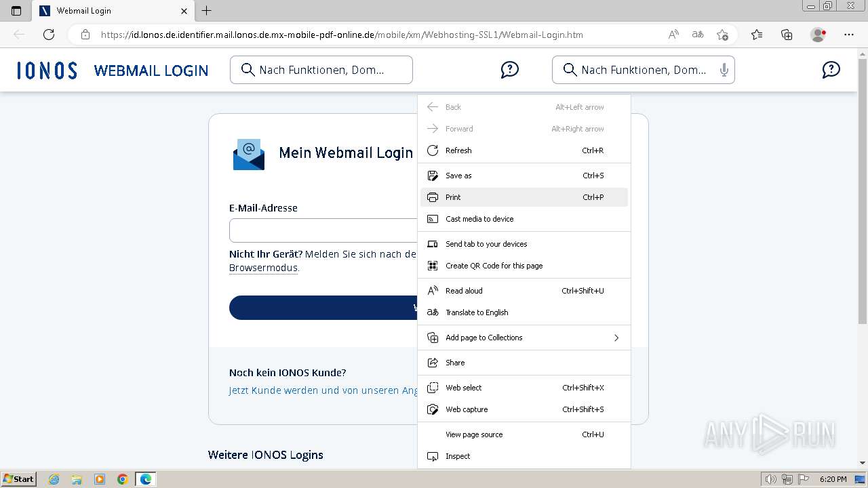Click the browser Back arrow button
Screen dimensions: 868x488
[x=19, y=35]
